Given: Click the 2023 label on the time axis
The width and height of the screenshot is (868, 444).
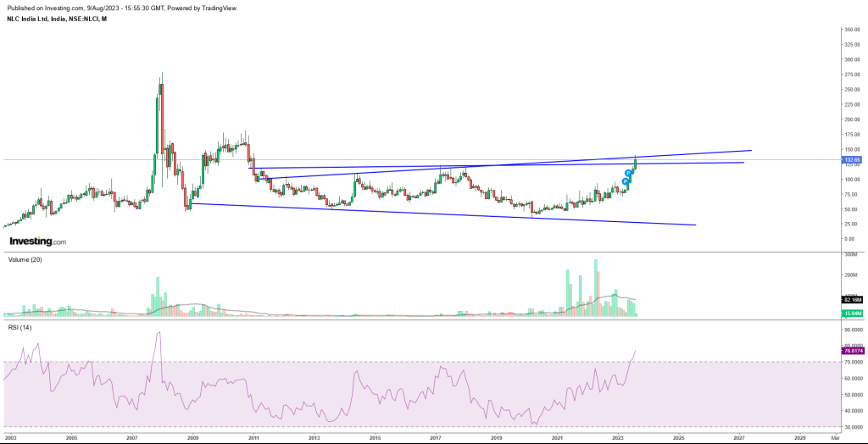Looking at the screenshot, I should coord(618,438).
